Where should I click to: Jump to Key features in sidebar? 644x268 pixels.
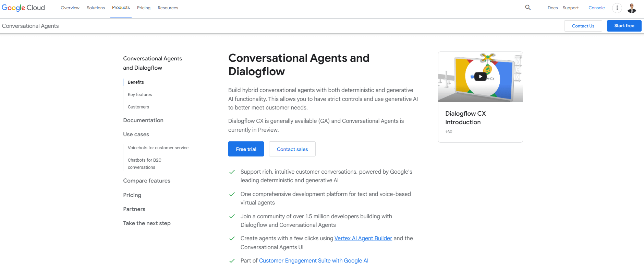tap(140, 94)
